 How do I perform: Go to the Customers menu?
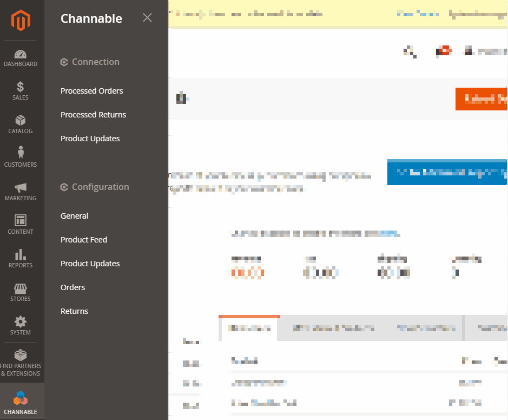click(21, 157)
